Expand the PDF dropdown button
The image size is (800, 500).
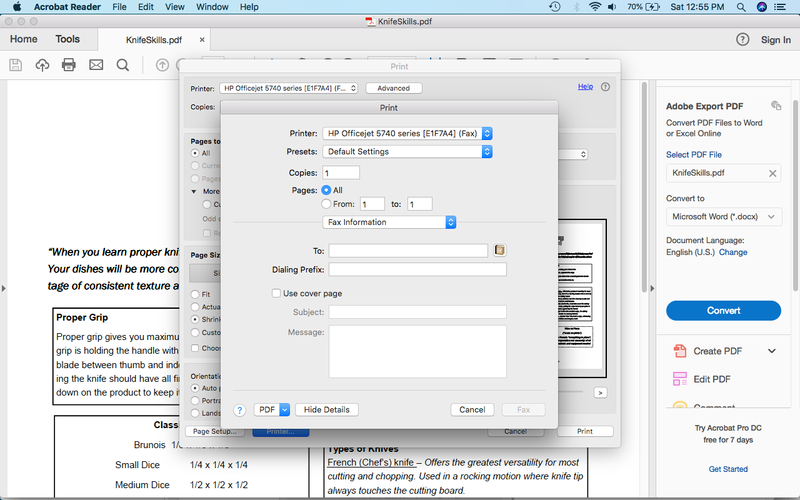coord(272,410)
